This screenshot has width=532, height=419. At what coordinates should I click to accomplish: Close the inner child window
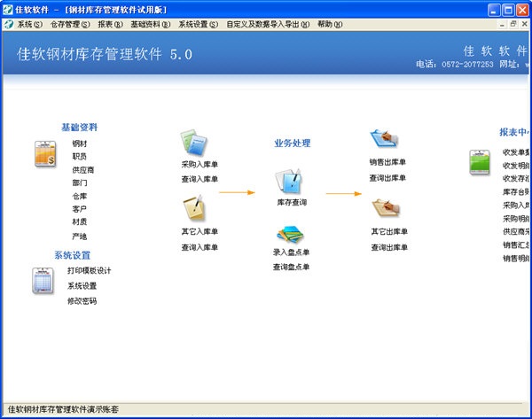pyautogui.click(x=524, y=24)
